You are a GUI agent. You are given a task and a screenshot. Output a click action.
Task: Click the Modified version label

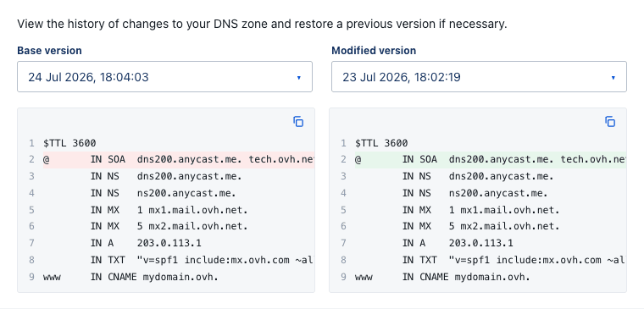tap(374, 51)
